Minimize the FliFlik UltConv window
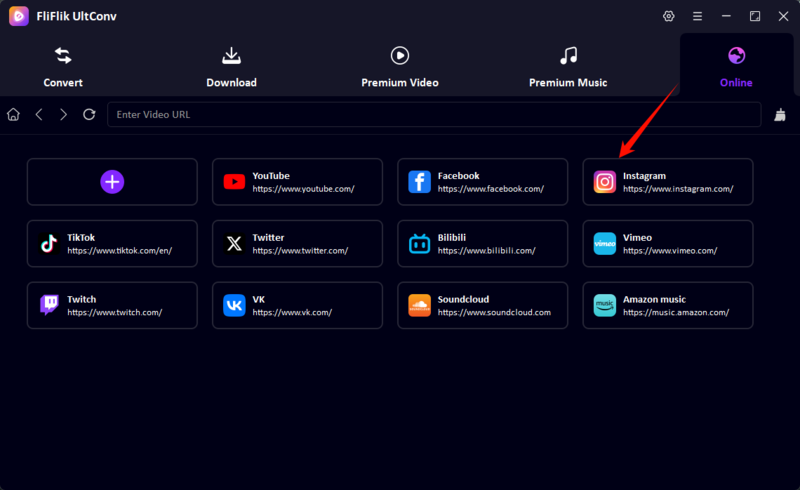 point(726,16)
